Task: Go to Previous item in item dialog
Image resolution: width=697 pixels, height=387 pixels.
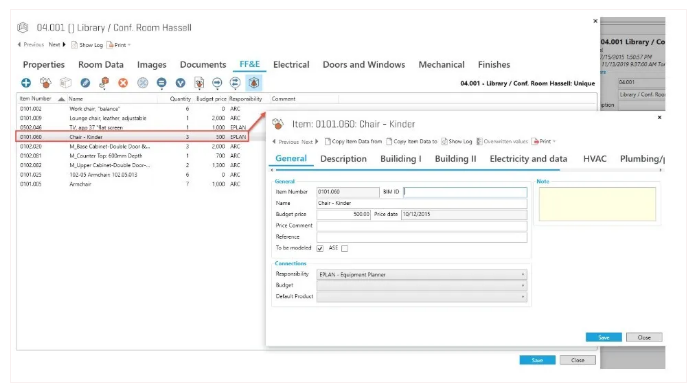Action: coord(285,142)
